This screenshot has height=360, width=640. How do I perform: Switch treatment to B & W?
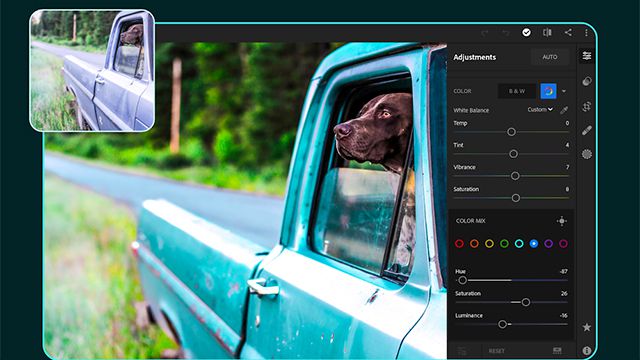[x=517, y=91]
